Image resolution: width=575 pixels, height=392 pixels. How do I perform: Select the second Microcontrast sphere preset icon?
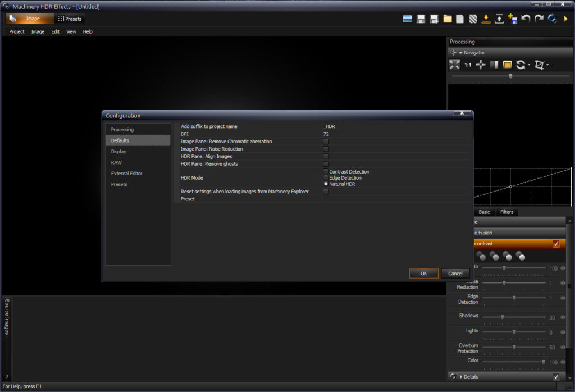coord(494,256)
